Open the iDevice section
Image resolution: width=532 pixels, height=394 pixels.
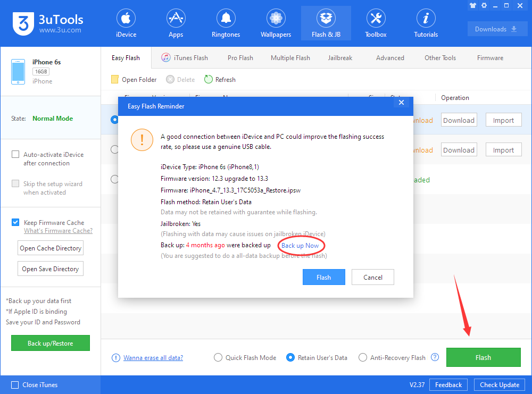coord(126,23)
